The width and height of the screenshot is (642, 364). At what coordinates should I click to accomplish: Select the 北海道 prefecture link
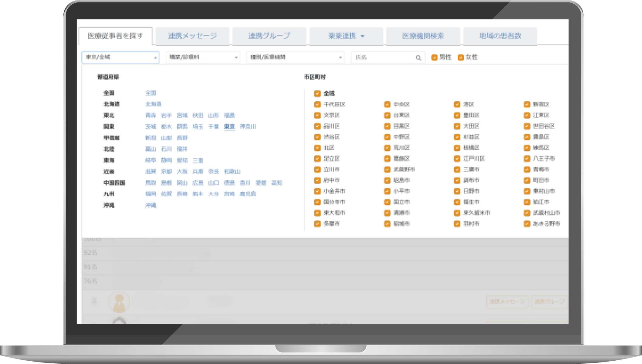click(153, 104)
